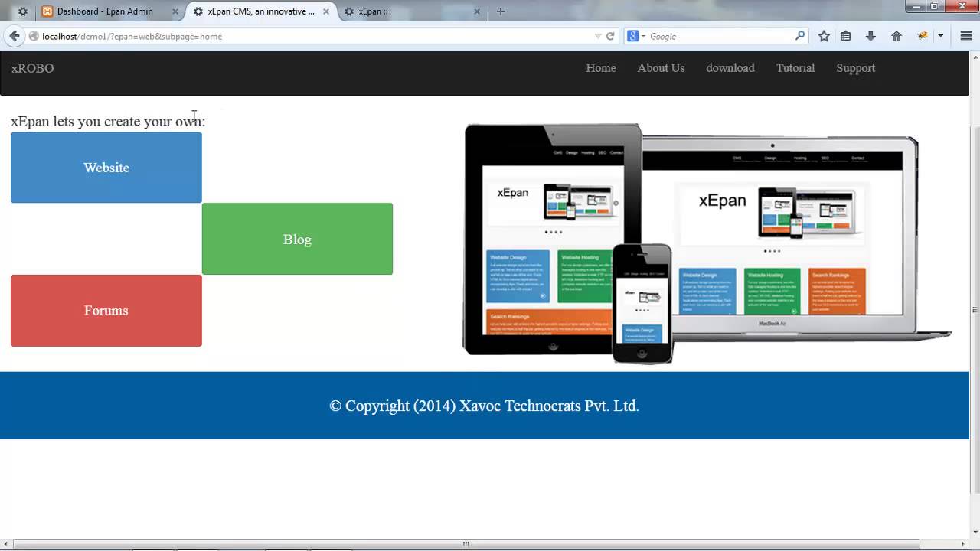Screen dimensions: 980x551
Task: Click the green Blog button
Action: pos(297,239)
